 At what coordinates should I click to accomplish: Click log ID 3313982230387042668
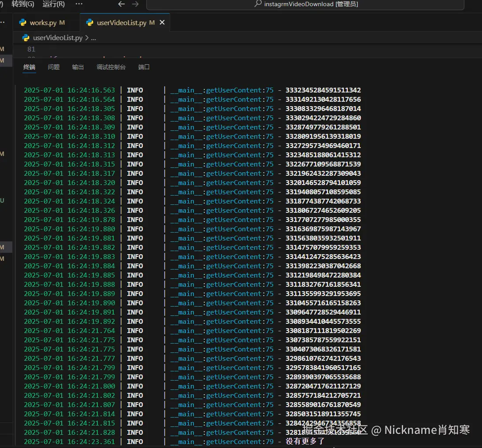(323, 266)
